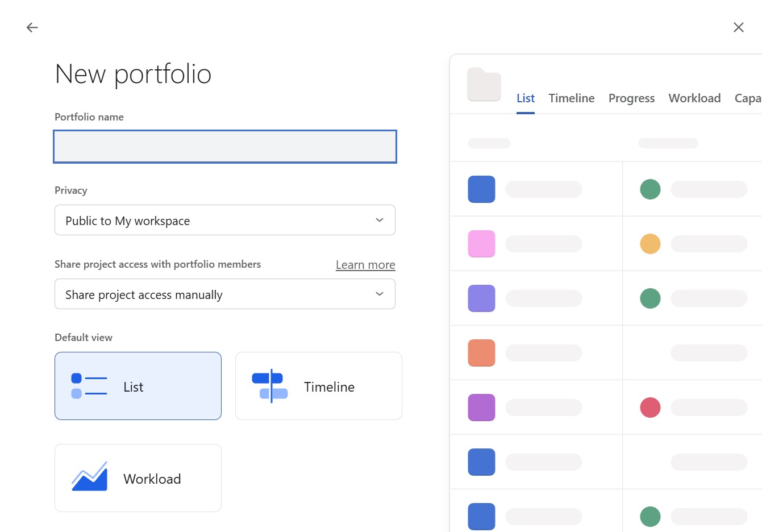The height and width of the screenshot is (532, 762).
Task: Click the Timeline view gantt icon
Action: coord(270,386)
